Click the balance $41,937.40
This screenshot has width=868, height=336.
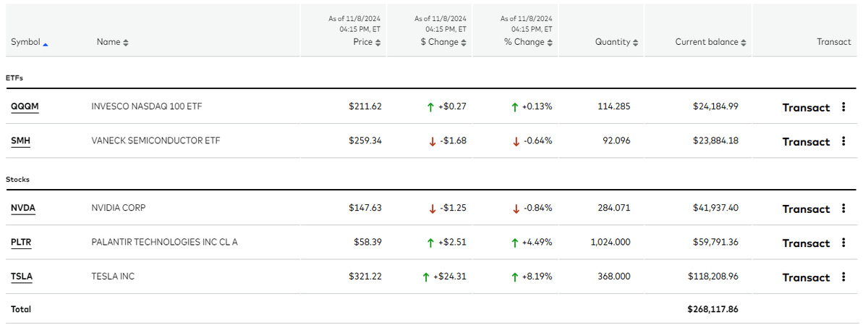[x=715, y=208]
